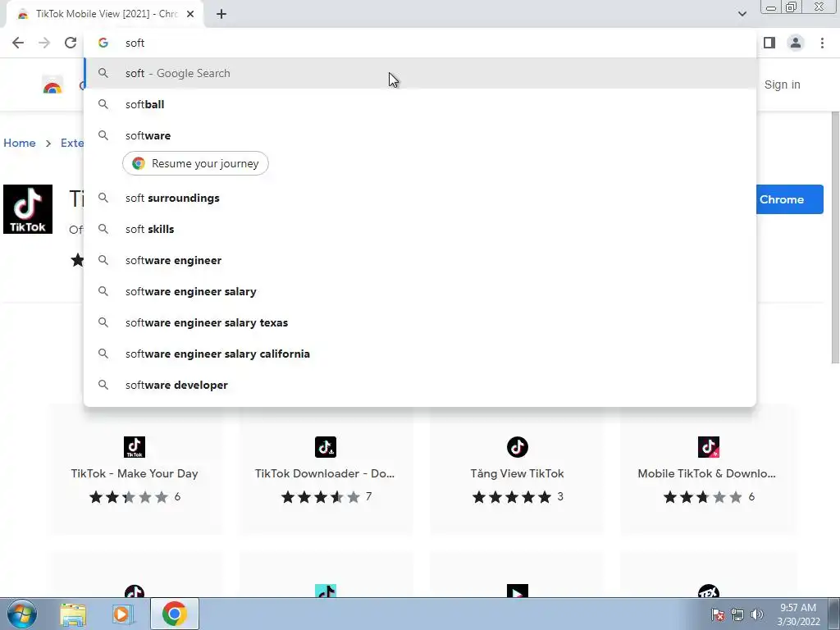Reload the page with the refresh icon

pyautogui.click(x=71, y=43)
